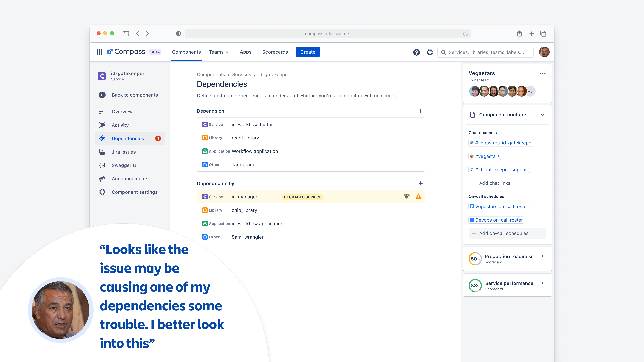Viewport: 644px width, 362px height.
Task: Open the app switcher grid icon
Action: pyautogui.click(x=99, y=52)
